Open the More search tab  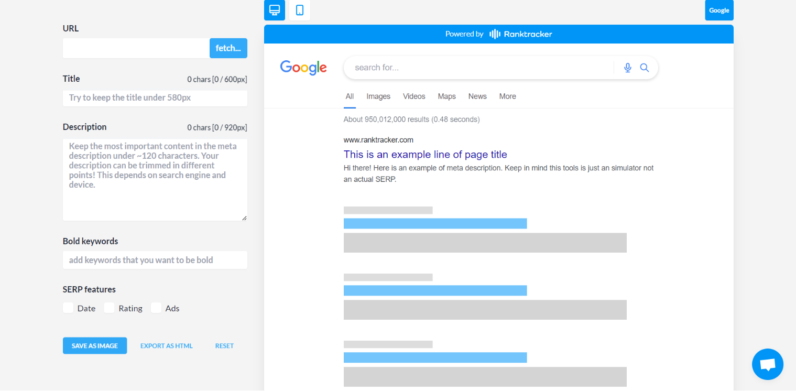(x=507, y=96)
